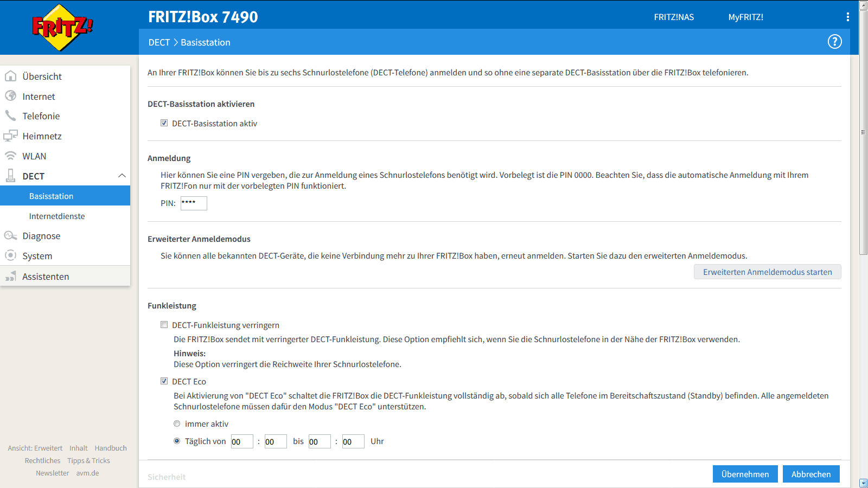This screenshot has height=488, width=868.
Task: Open the avm.de footer link
Action: tap(87, 473)
